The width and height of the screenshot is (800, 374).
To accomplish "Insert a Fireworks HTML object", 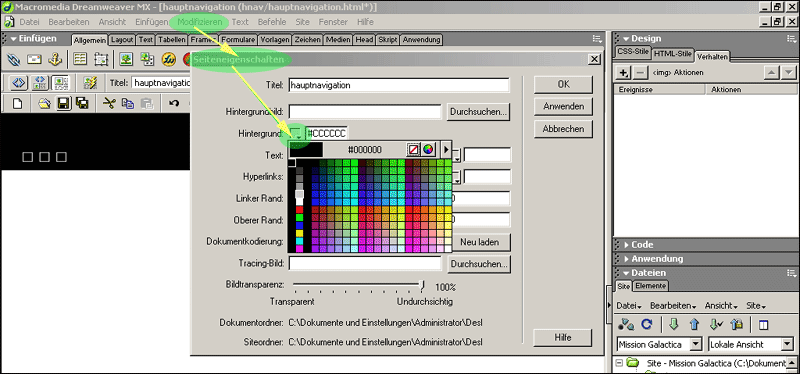I will click(x=169, y=60).
